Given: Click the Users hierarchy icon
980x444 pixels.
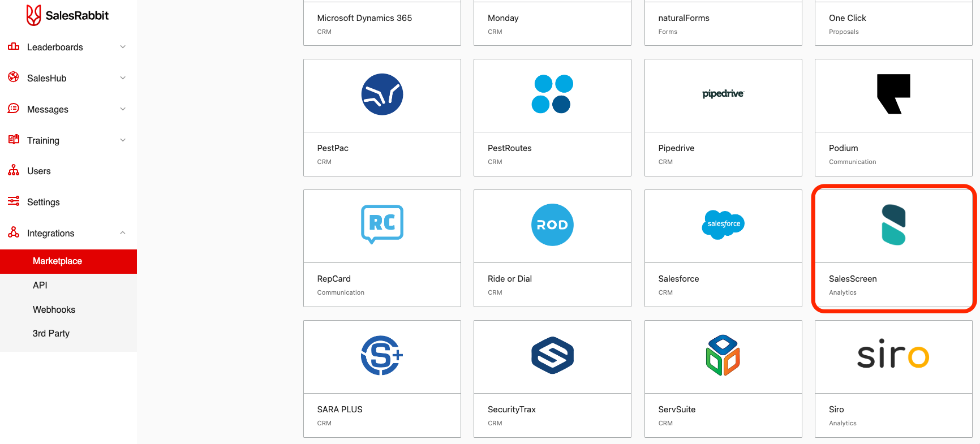Looking at the screenshot, I should (14, 170).
